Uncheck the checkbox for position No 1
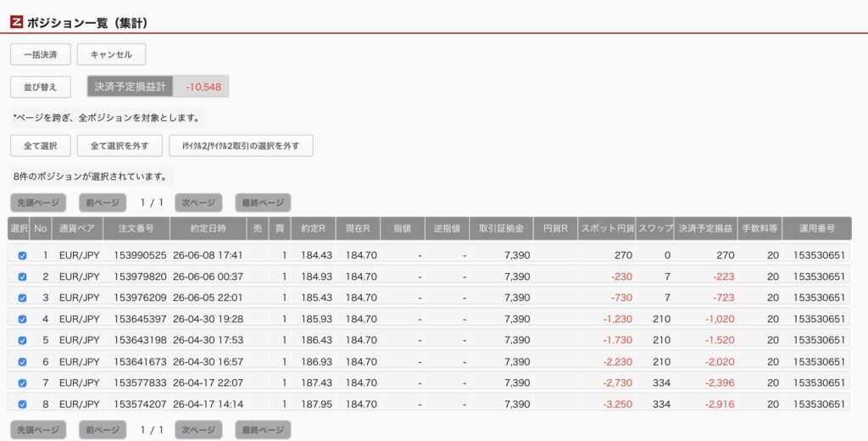Viewport: 868px width, 441px height. point(22,255)
